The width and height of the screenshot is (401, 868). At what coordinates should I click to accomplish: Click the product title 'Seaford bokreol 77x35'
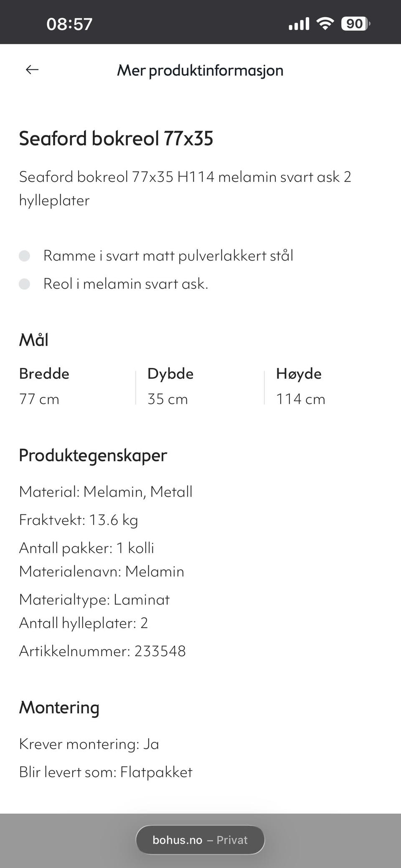[x=117, y=138]
